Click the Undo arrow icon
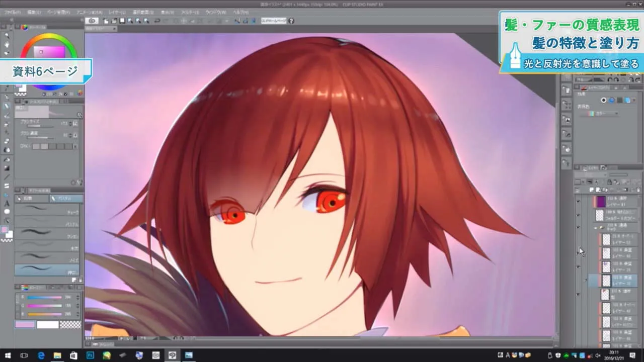Viewport: 644px width, 362px height. click(157, 21)
